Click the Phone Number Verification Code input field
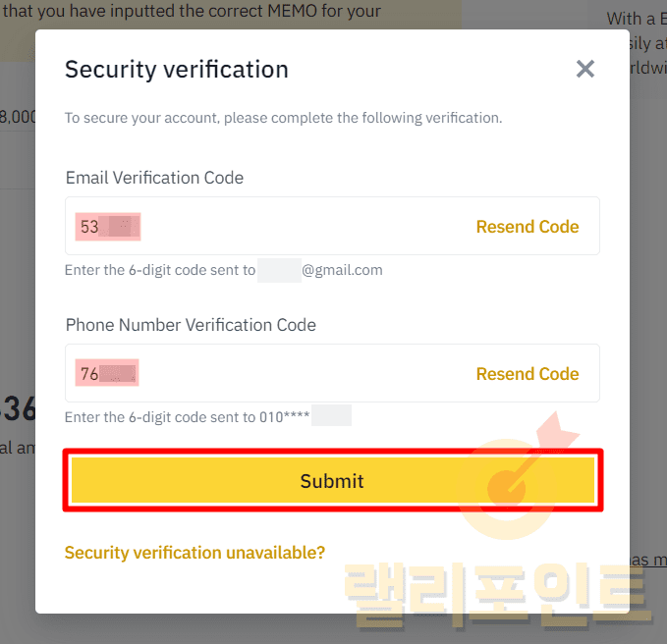The image size is (667, 644). (x=295, y=374)
